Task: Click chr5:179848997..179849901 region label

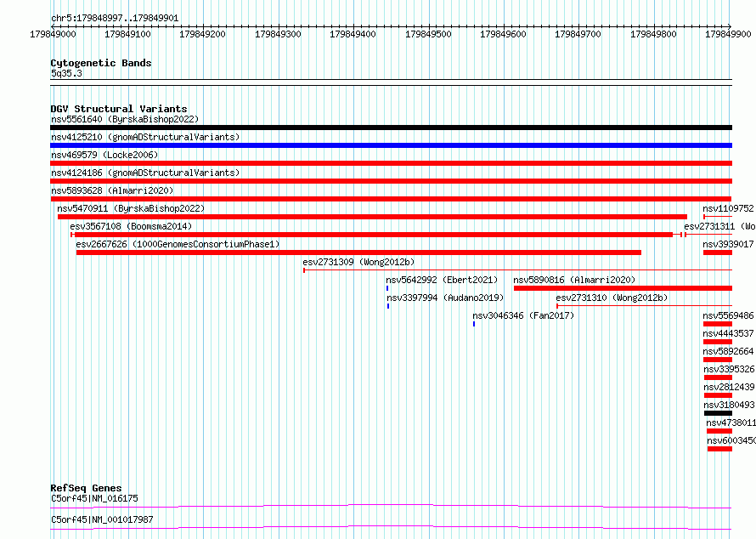Action: pyautogui.click(x=115, y=19)
